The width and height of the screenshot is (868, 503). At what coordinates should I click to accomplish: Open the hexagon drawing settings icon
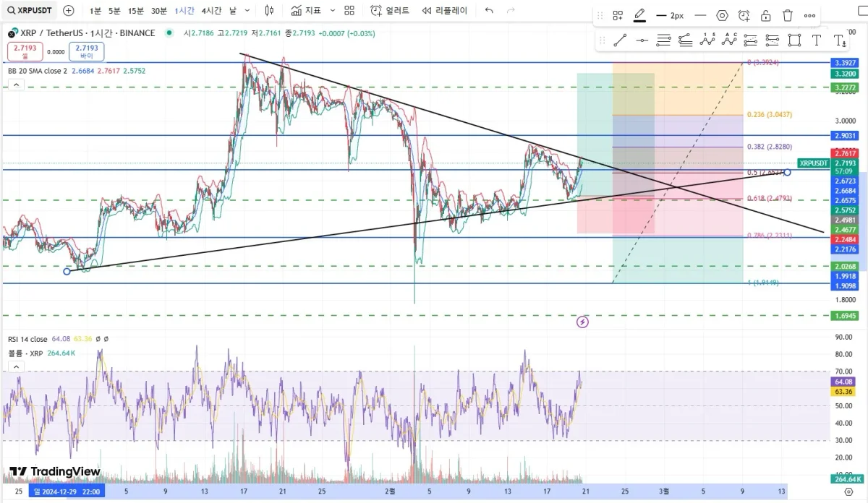pos(722,15)
